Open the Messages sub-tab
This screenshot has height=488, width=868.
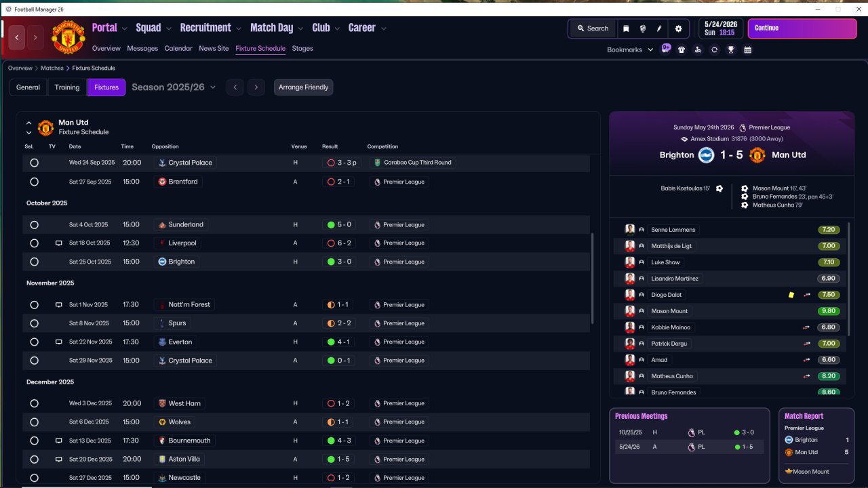tap(142, 49)
